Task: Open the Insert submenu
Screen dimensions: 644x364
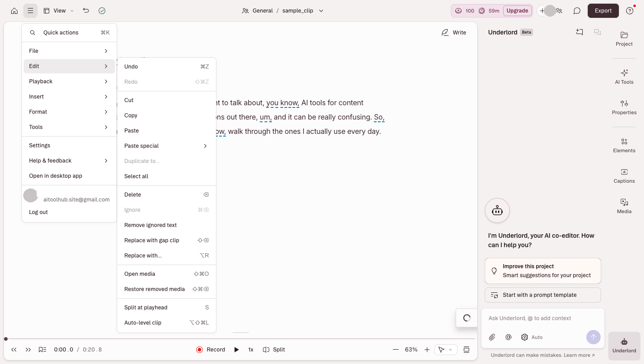Action: tap(69, 97)
